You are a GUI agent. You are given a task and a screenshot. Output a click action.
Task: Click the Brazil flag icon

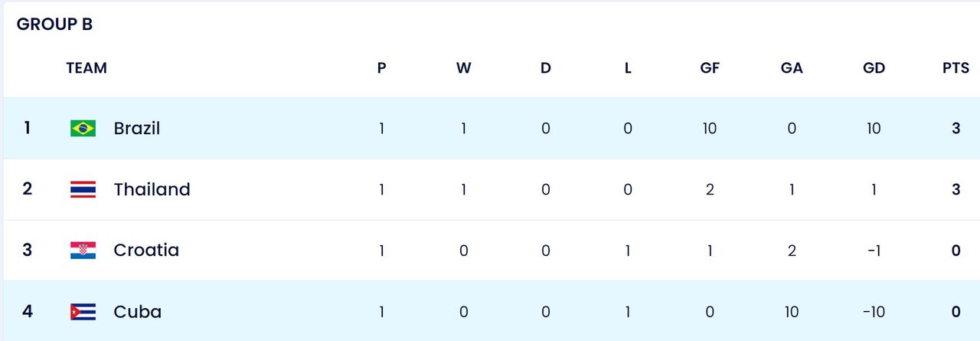tap(83, 128)
